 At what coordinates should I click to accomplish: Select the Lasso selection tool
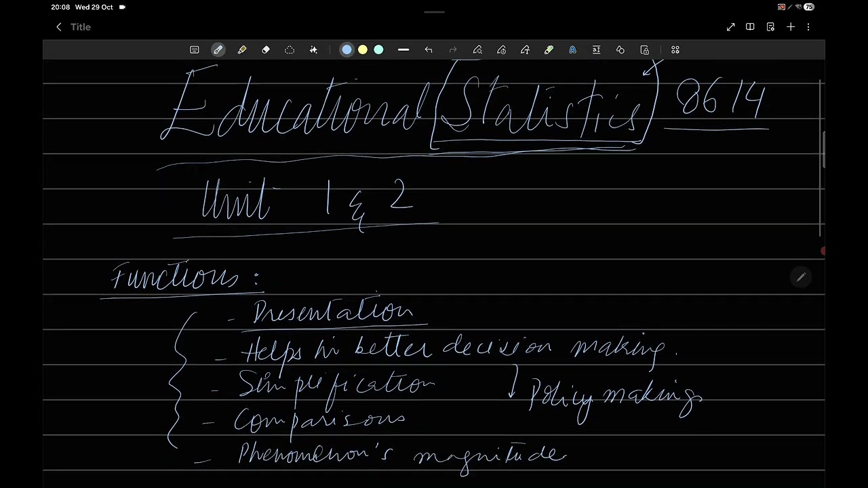click(290, 49)
